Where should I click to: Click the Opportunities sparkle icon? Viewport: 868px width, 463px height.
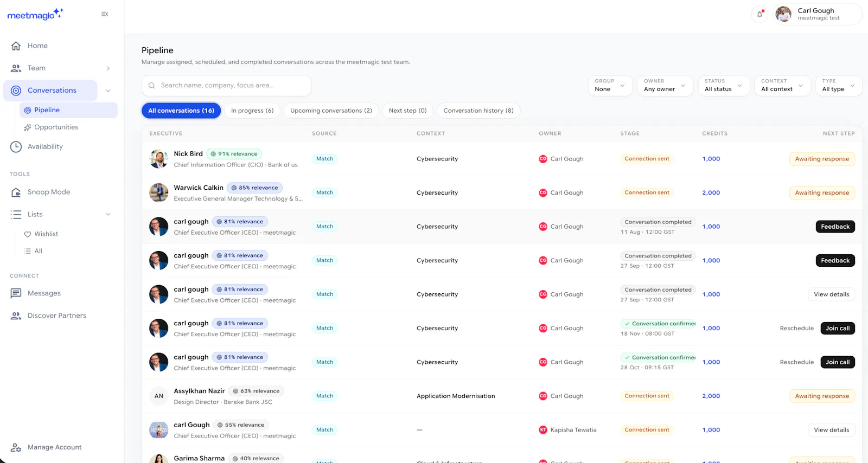click(x=28, y=127)
